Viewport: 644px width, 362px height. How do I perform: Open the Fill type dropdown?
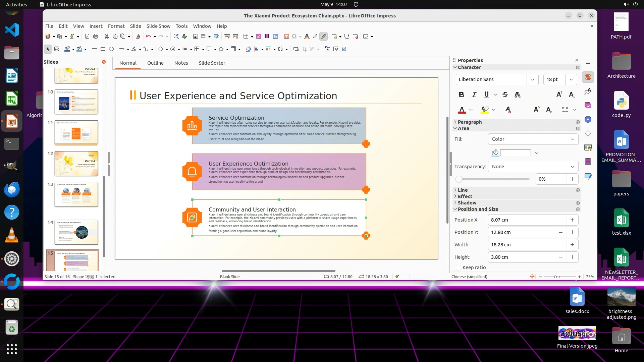pyautogui.click(x=533, y=139)
